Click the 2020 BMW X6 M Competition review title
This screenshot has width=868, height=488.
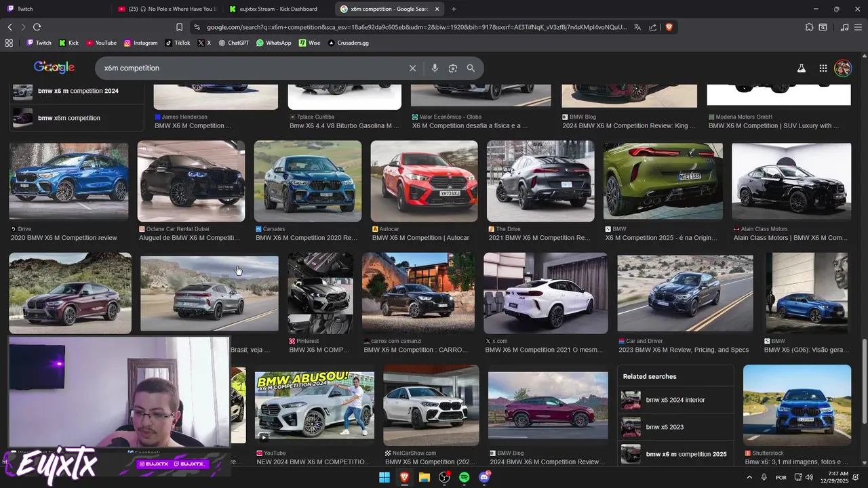(x=64, y=238)
